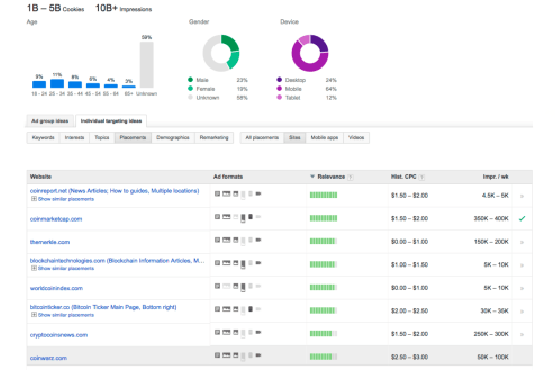Click image ad format icon in themerkle.com row
The height and width of the screenshot is (370, 555).
pos(226,240)
